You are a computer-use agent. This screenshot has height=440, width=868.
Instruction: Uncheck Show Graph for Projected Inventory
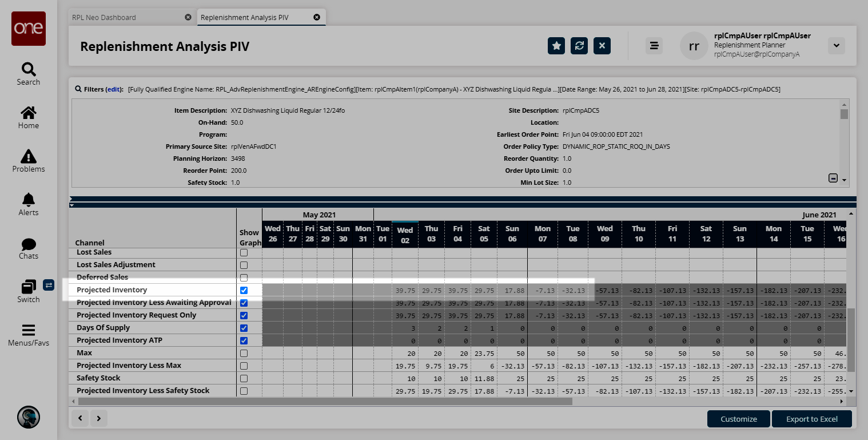pos(244,290)
